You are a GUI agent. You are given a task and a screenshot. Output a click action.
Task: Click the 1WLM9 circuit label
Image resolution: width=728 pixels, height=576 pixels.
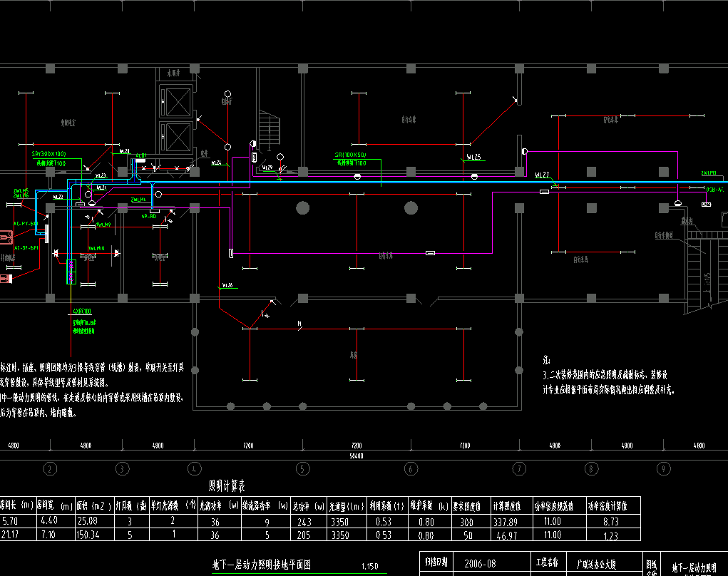point(103,225)
